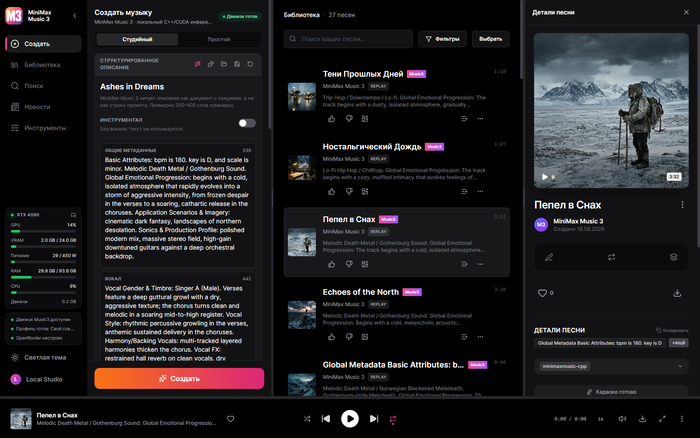Open more options for Пепел в Снах row

tap(480, 264)
